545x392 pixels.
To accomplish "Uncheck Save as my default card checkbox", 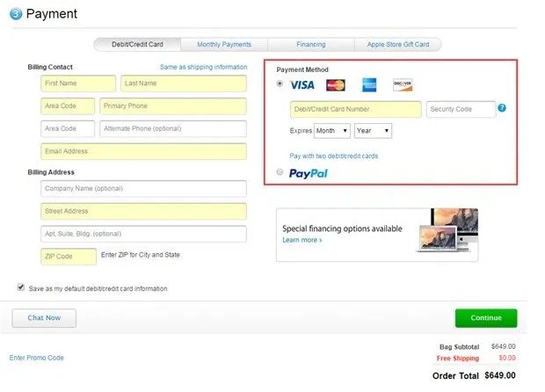I will (21, 287).
